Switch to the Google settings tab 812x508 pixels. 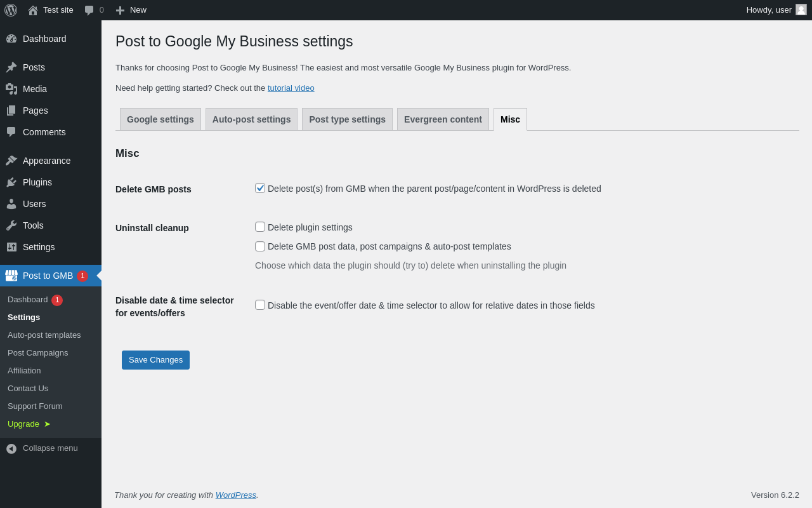pyautogui.click(x=160, y=119)
